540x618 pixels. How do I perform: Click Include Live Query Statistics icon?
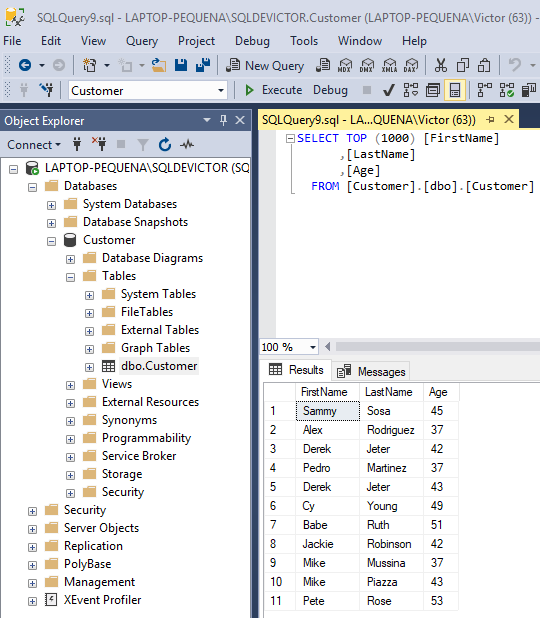pyautogui.click(x=506, y=90)
